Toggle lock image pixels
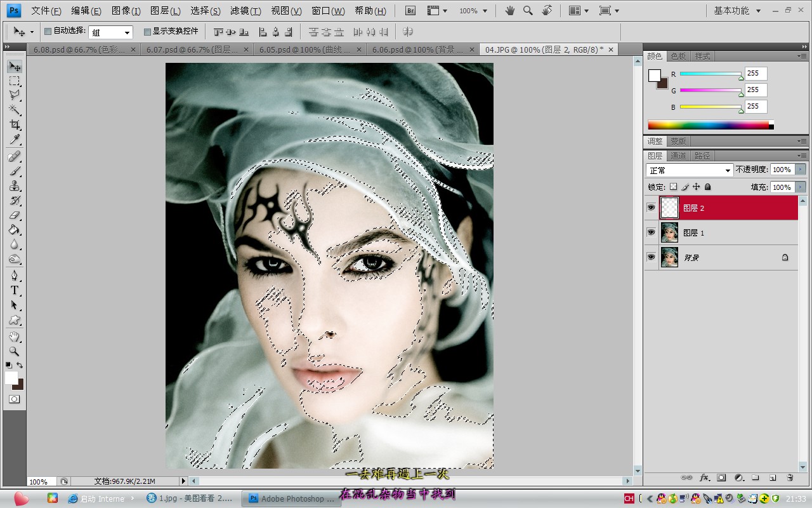Screen dimensions: 812x508 (x=685, y=187)
